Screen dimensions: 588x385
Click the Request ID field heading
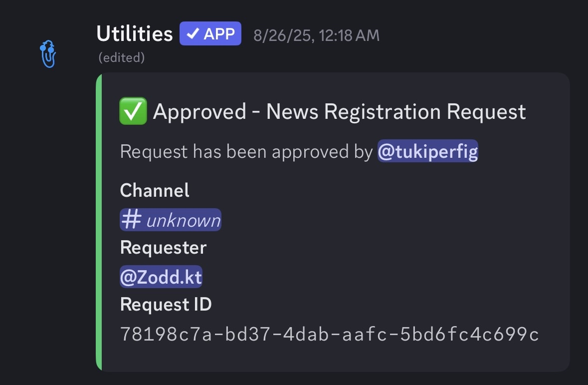[166, 304]
